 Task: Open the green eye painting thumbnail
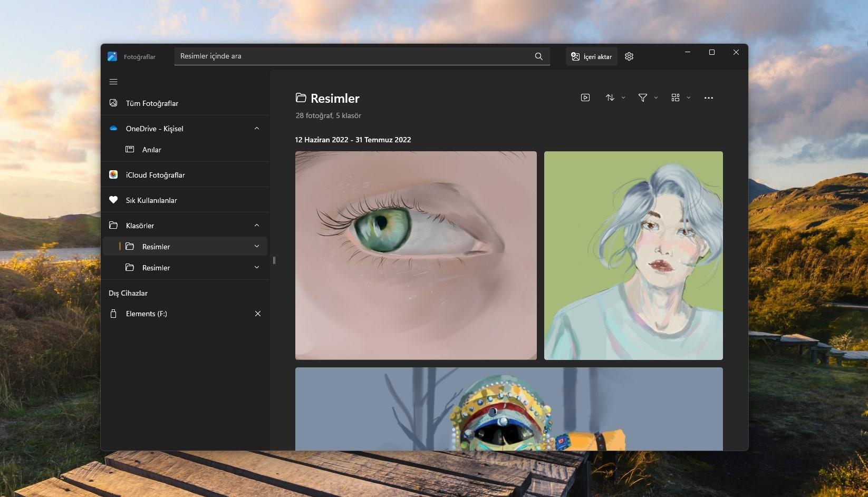point(416,256)
